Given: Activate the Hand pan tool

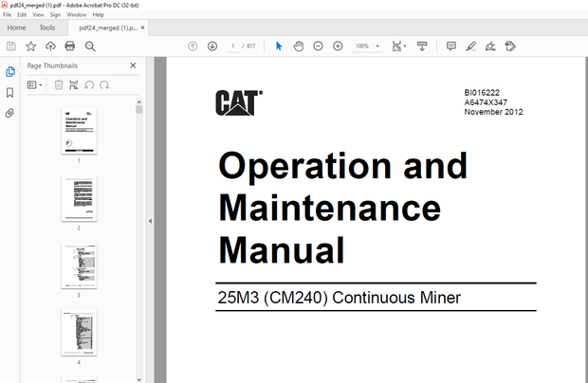Looking at the screenshot, I should [299, 46].
